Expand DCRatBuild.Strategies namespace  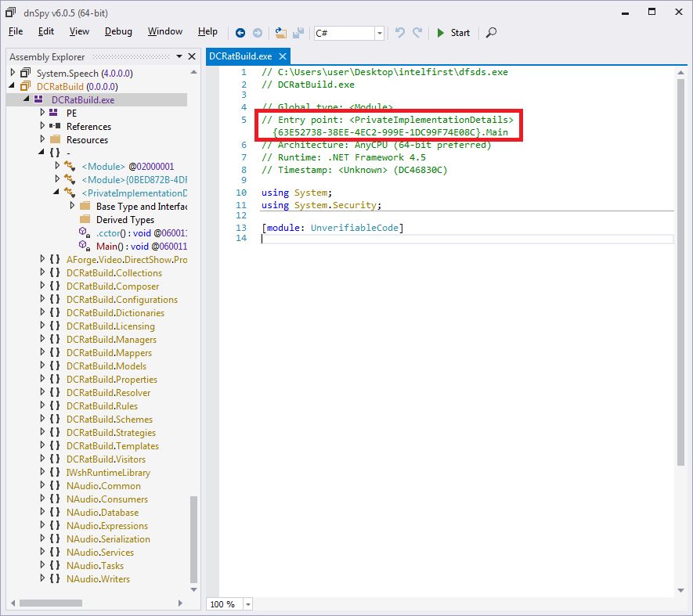(42, 431)
